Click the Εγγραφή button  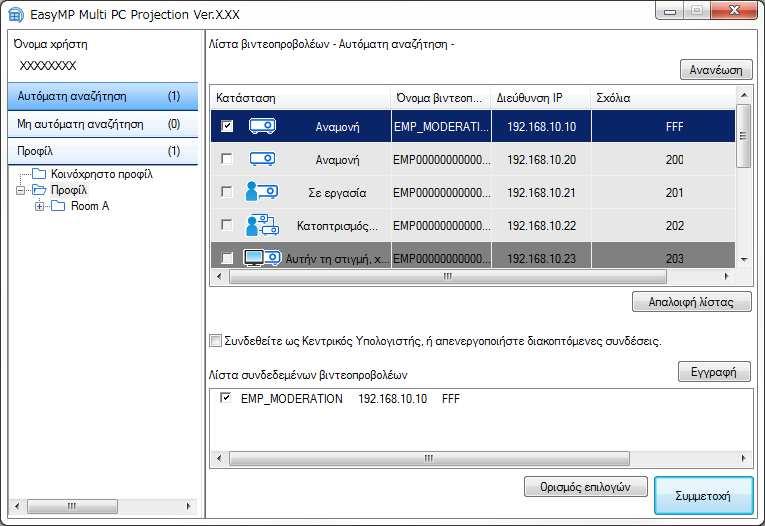point(714,372)
